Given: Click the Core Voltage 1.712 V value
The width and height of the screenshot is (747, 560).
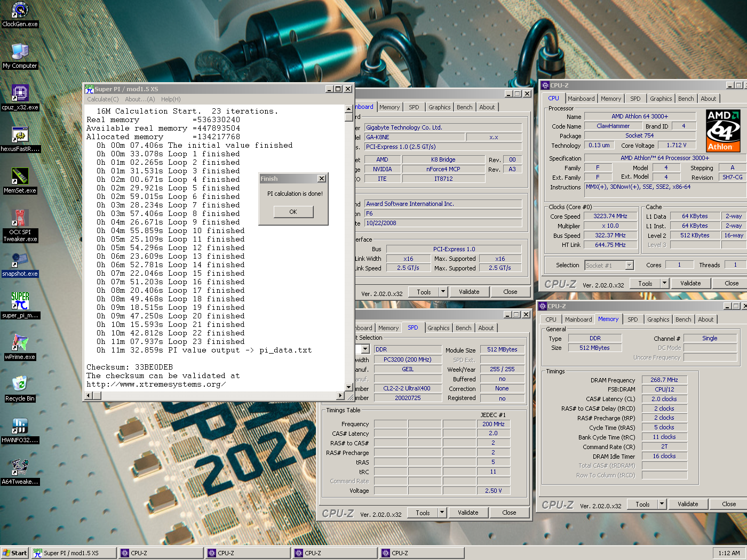Looking at the screenshot, I should pos(677,145).
